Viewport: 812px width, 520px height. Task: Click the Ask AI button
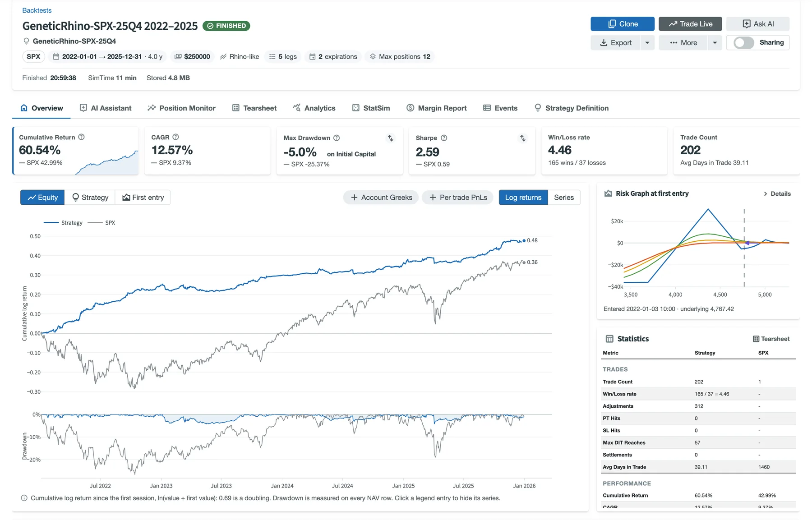click(x=758, y=24)
